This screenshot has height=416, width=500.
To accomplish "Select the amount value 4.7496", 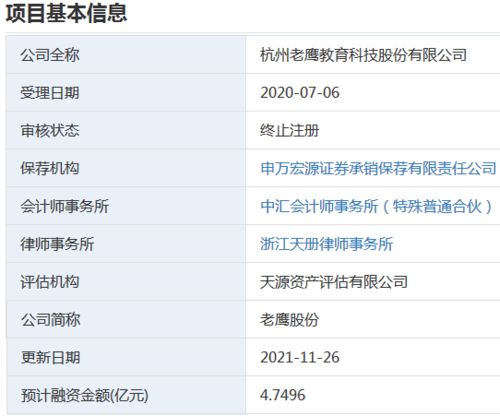I will coord(283,395).
